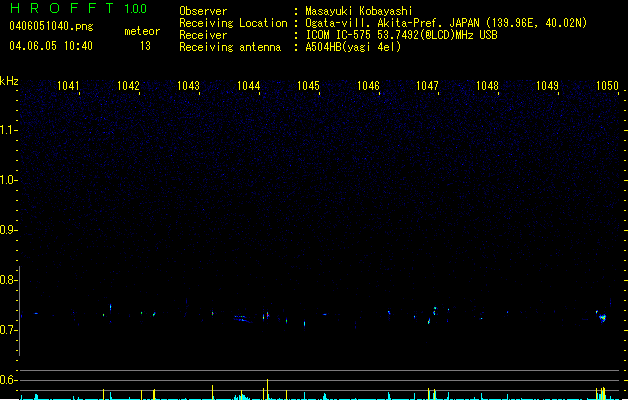Click the 1042 time axis label
The image size is (629, 400).
pyautogui.click(x=128, y=86)
